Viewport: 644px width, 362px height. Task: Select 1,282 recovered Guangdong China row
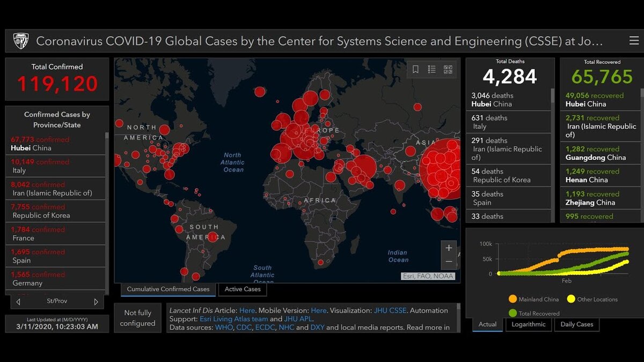click(x=601, y=153)
